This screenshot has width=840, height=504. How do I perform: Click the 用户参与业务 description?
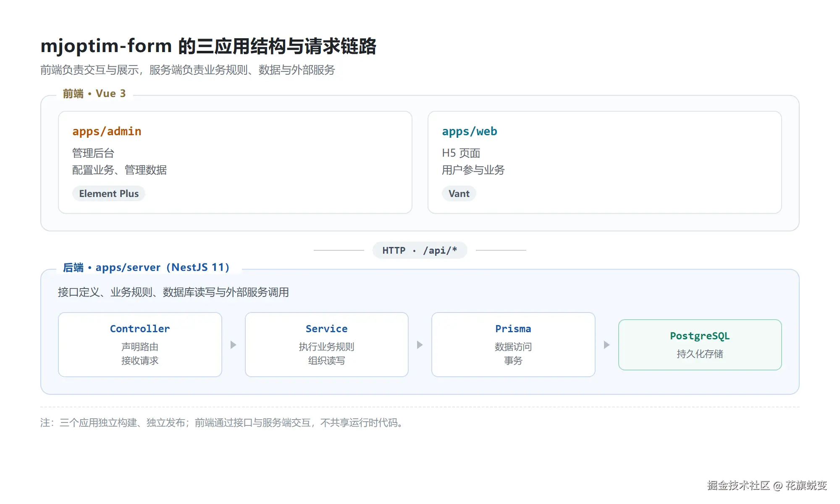click(x=473, y=170)
